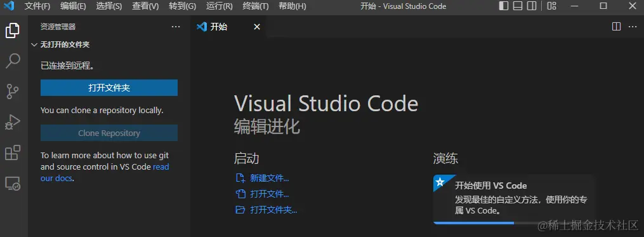This screenshot has height=237, width=644.
Task: Split the editor to the right
Action: [x=616, y=27]
